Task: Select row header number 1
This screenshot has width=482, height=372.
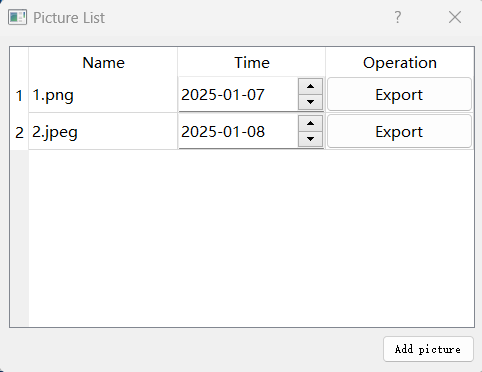Action: (x=19, y=95)
